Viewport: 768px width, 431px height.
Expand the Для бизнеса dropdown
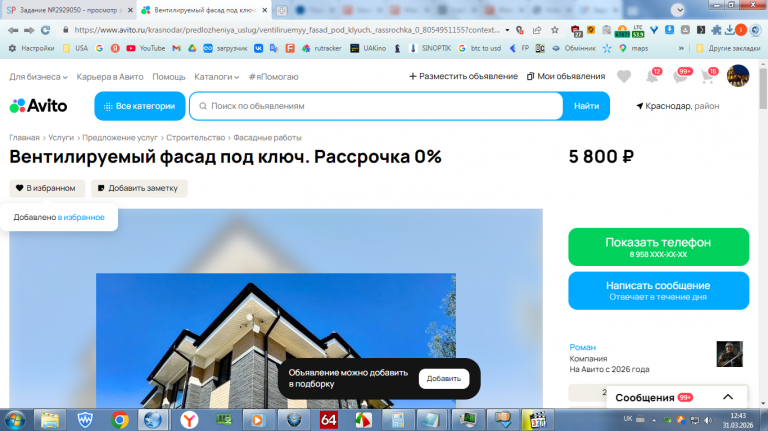(x=38, y=77)
